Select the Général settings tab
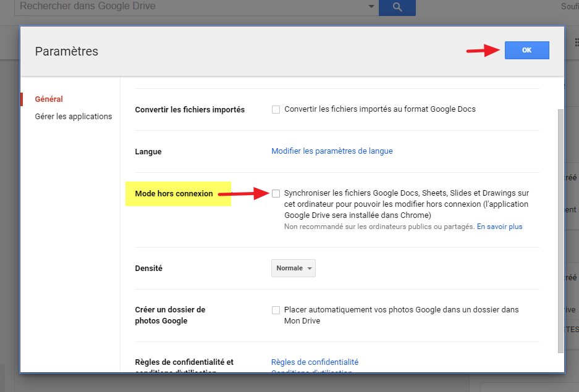 pyautogui.click(x=49, y=99)
